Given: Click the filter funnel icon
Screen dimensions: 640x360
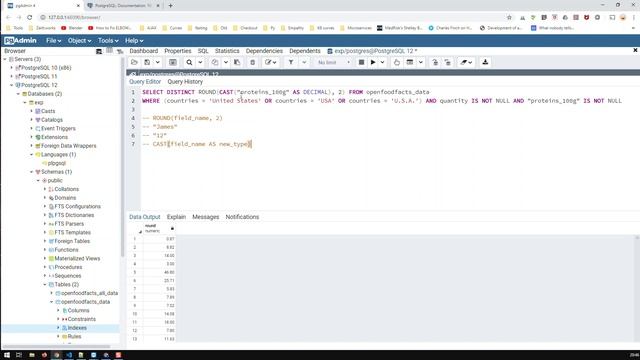Looking at the screenshot, I should coord(291,62).
